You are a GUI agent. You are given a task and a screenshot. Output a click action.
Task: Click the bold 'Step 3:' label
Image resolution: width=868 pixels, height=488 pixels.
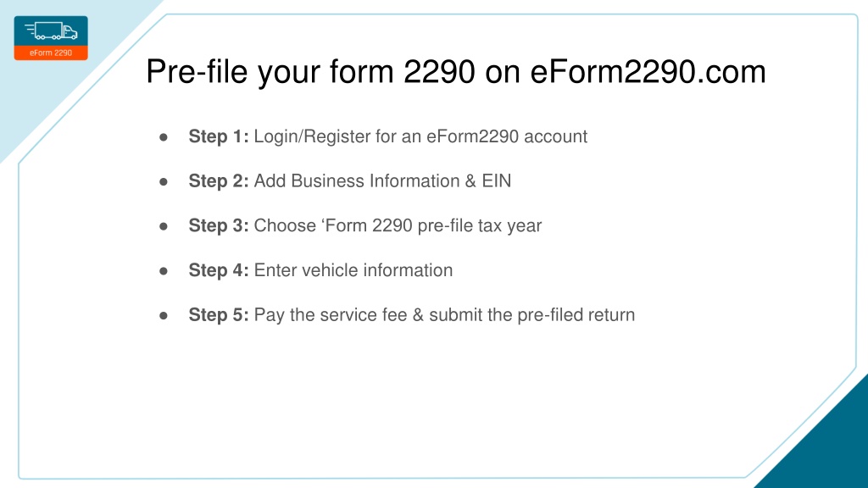[x=219, y=225]
